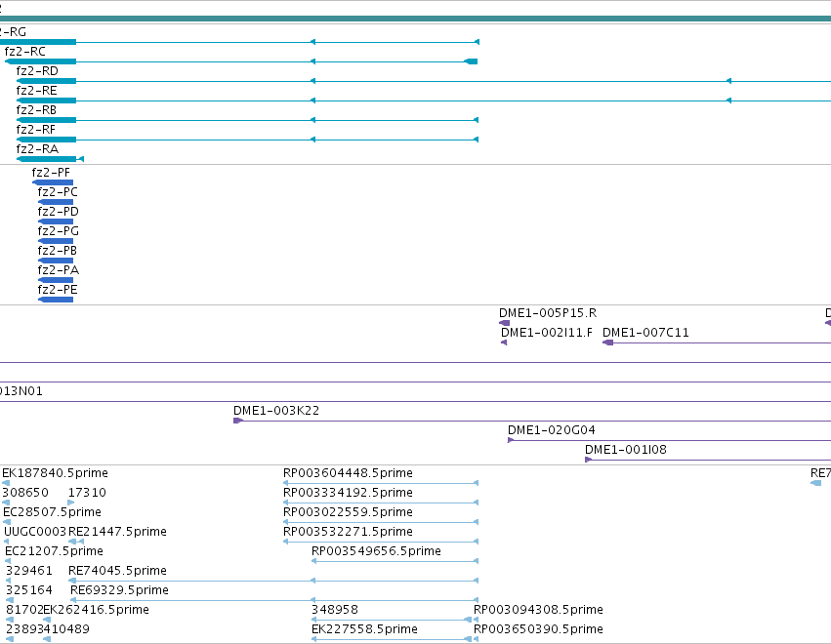
Task: Select the DME1-005P15.R clone label
Action: [x=548, y=313]
